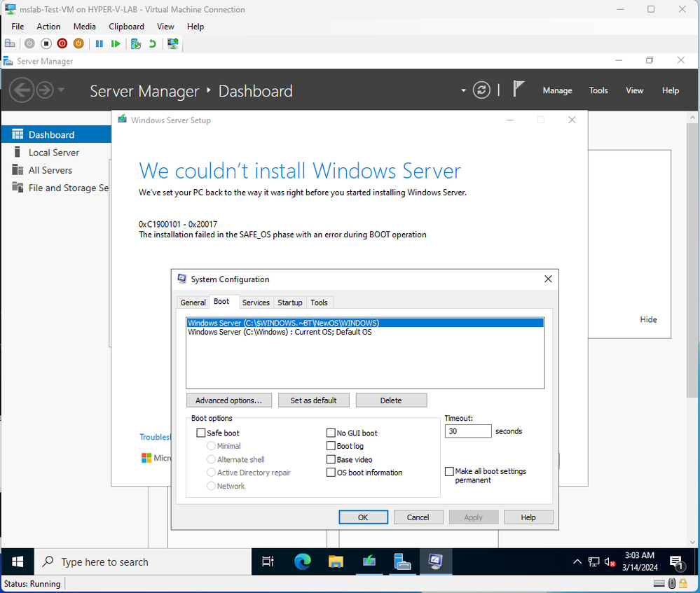Click the Advanced options button

coord(228,400)
